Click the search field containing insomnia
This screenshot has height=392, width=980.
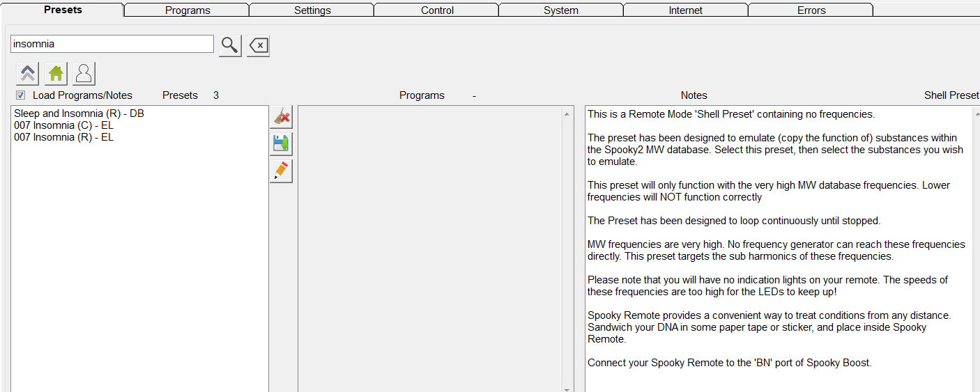point(112,44)
